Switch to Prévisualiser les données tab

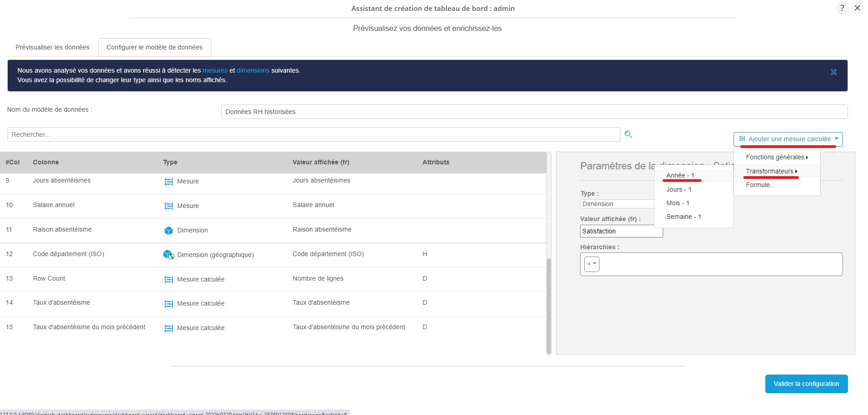[53, 47]
